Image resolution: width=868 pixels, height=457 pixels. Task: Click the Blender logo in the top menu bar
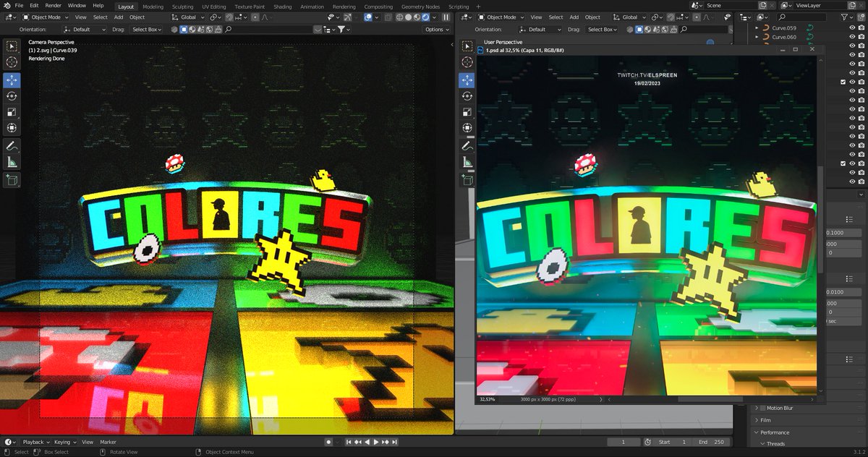(6, 5)
